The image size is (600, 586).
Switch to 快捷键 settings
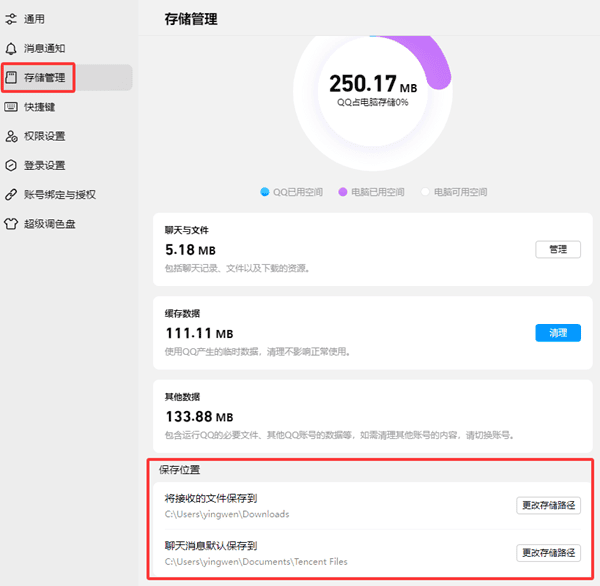click(x=39, y=106)
